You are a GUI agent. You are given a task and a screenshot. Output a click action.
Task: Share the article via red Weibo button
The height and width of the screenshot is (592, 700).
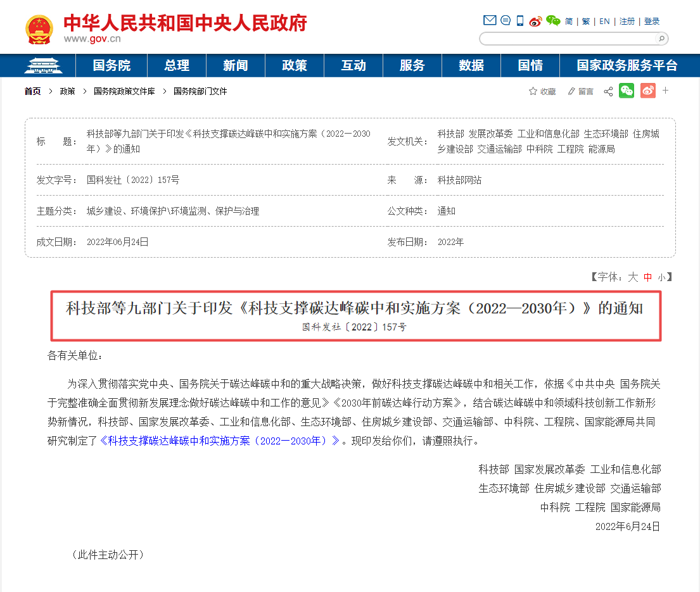click(647, 91)
